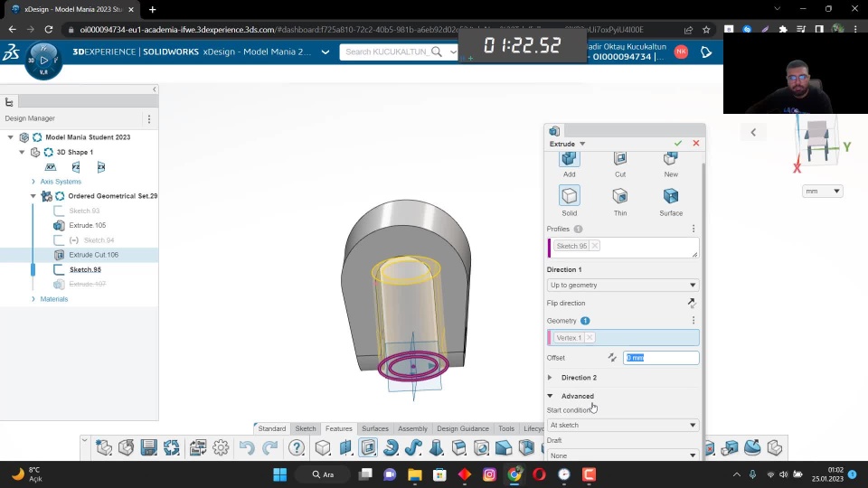
Task: Switch to the Assembly tab
Action: 412,428
